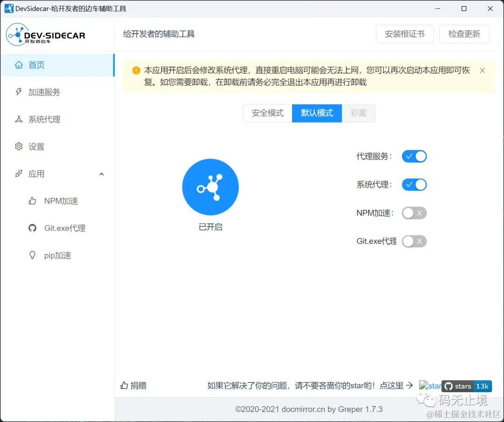Click the copyright docmirror.cn footer text
The width and height of the screenshot is (504, 422).
tap(308, 409)
